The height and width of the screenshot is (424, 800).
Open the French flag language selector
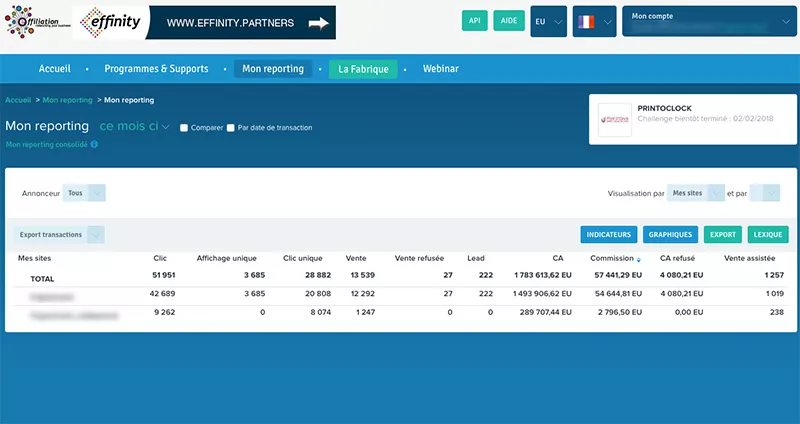pos(593,21)
